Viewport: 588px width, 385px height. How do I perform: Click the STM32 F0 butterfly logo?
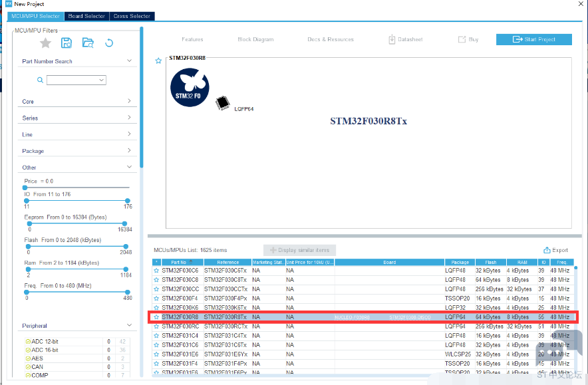tap(190, 87)
